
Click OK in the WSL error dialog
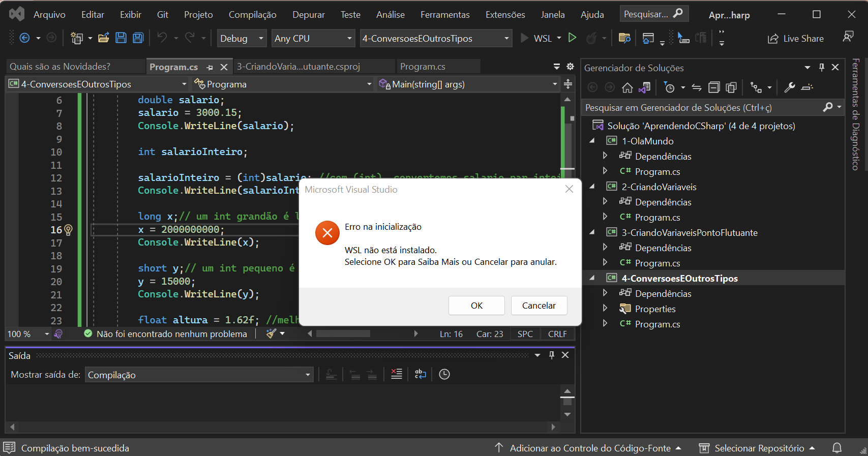476,306
